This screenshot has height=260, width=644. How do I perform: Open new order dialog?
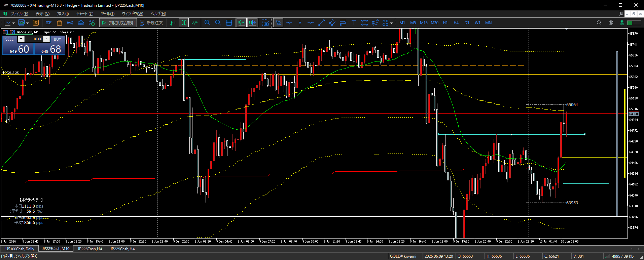click(x=151, y=23)
